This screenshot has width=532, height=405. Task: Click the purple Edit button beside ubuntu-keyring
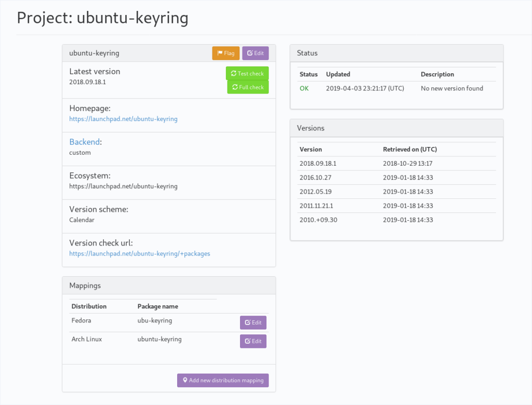255,53
